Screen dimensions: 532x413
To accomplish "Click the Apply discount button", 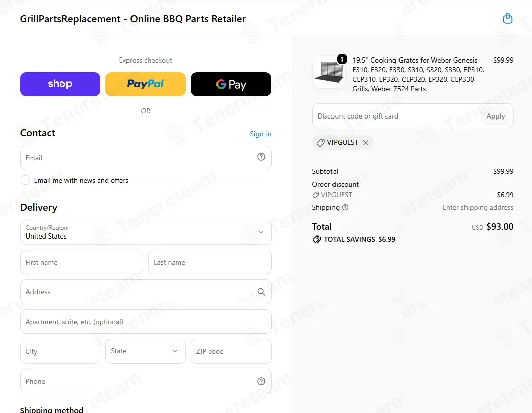I will [496, 116].
